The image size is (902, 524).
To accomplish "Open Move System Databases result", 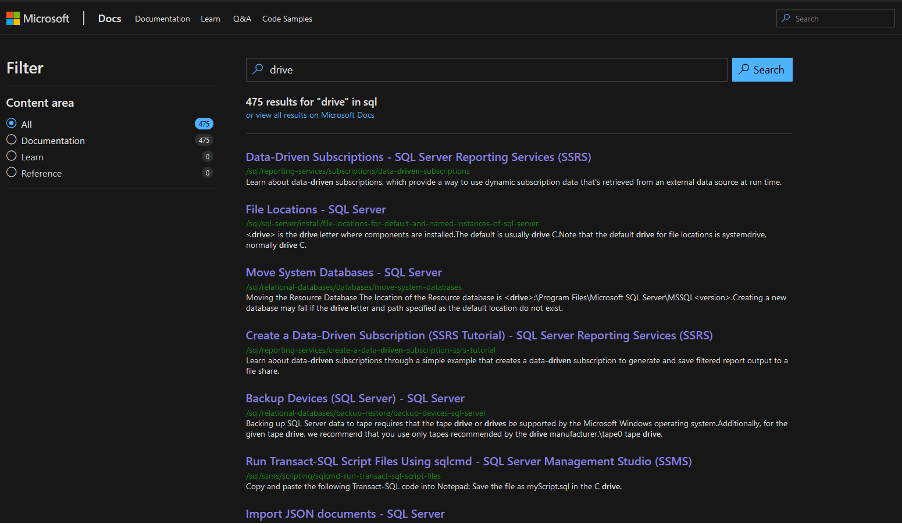I will pyautogui.click(x=344, y=272).
